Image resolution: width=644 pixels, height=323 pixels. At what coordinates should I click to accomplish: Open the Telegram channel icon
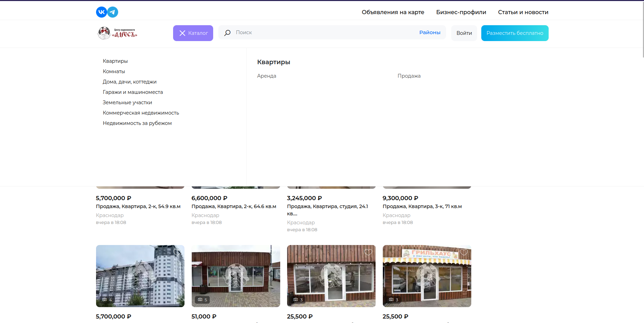click(113, 12)
